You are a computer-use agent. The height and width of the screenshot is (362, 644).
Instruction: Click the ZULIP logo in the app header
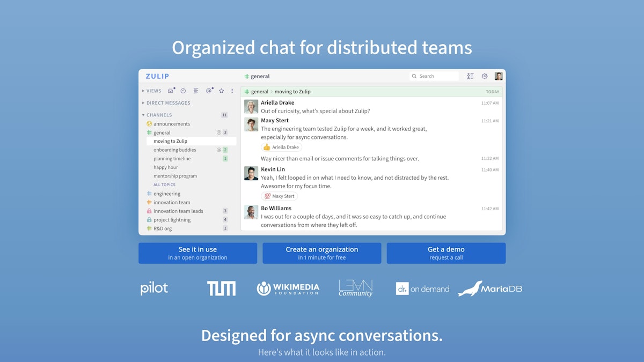157,76
